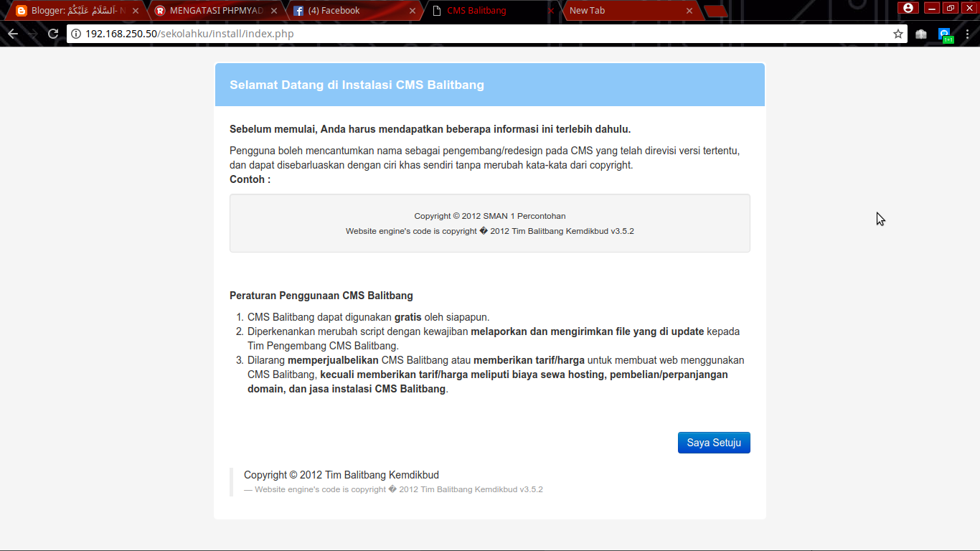Close the CMS Balitbang tab
This screenshot has height=551, width=980.
pos(551,11)
